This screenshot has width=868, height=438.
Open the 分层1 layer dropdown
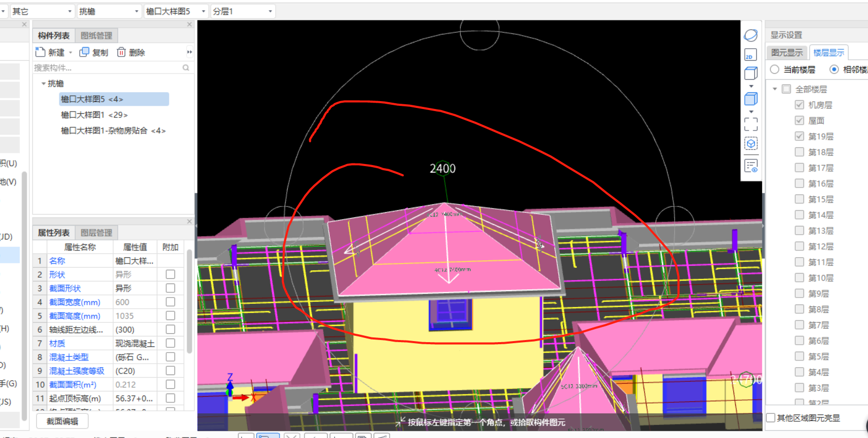243,11
